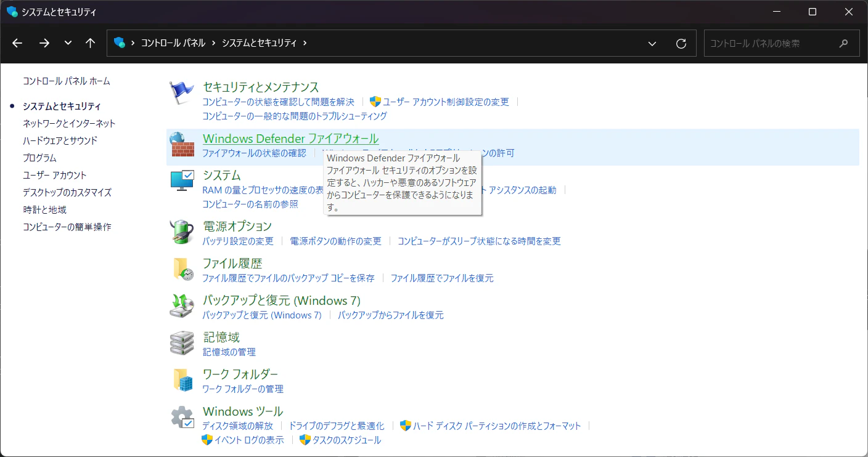Click the Windows Defender Firewall brick wall icon
Viewport: 868px width, 457px height.
182,145
